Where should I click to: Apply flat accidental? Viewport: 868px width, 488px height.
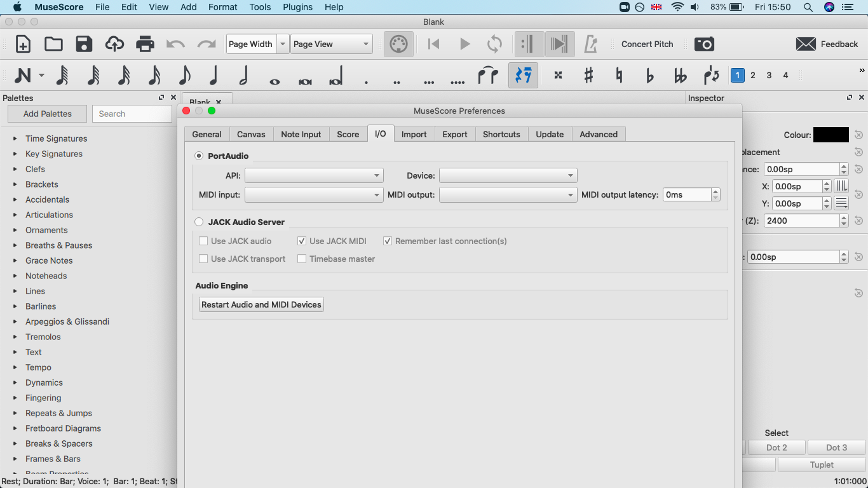pyautogui.click(x=649, y=75)
